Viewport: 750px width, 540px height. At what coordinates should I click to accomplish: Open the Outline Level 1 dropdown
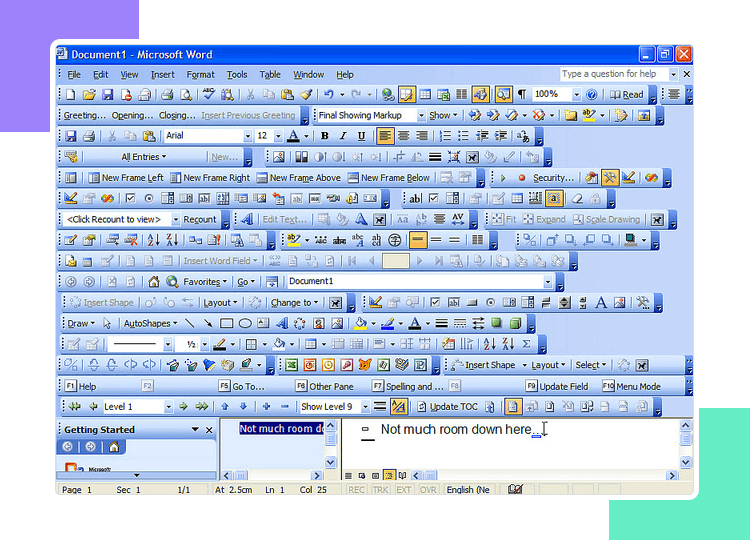coord(168,407)
